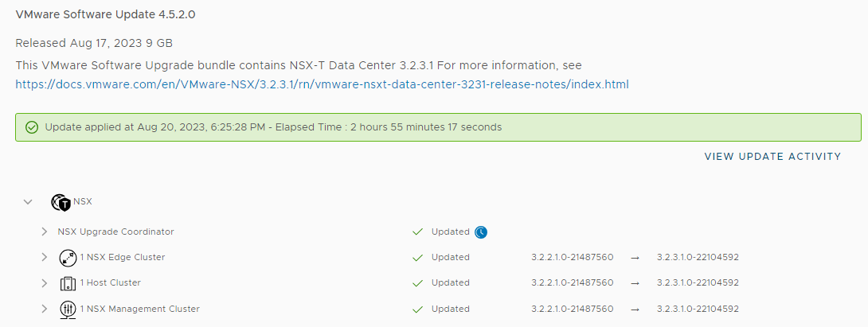Click the NSX Edge Cluster icon

[68, 258]
